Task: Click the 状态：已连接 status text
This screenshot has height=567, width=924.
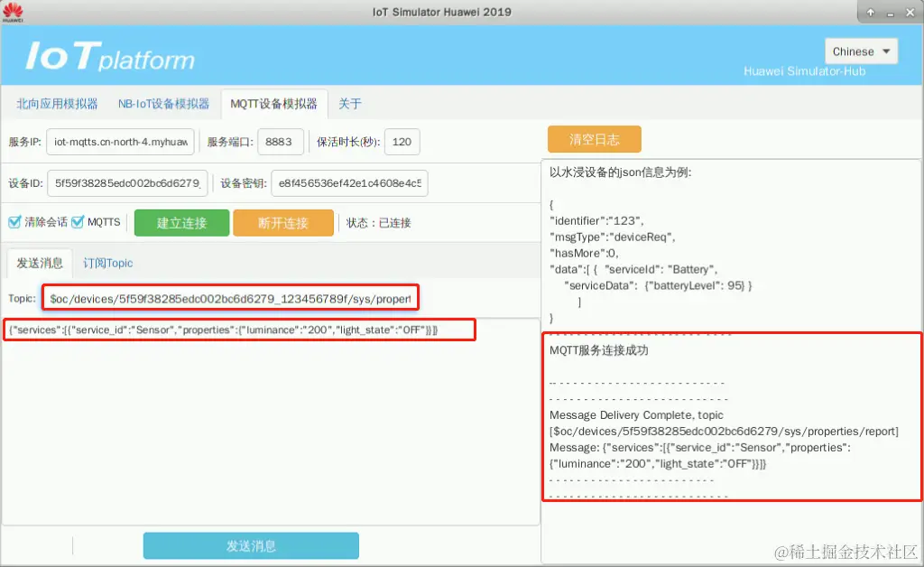Action: 378,223
